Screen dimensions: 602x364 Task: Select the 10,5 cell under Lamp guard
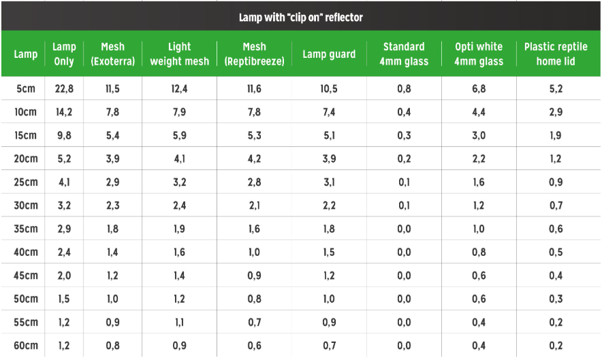point(329,88)
